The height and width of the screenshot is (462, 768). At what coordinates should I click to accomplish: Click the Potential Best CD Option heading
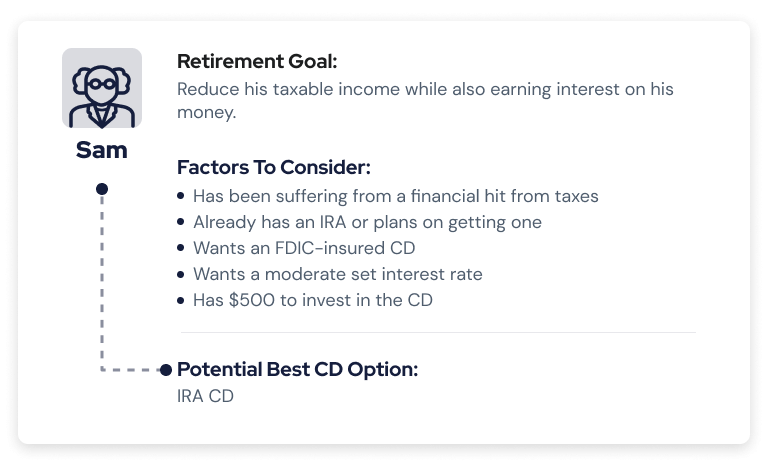(x=298, y=369)
